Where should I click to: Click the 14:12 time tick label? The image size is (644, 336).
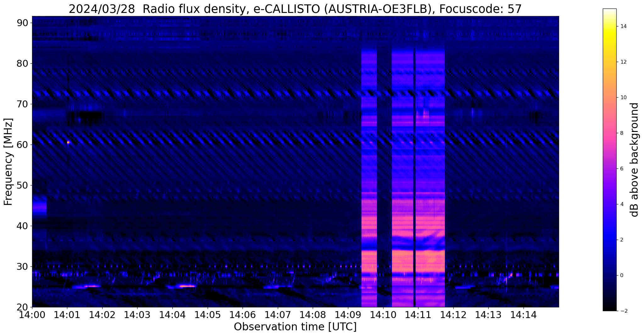(453, 315)
